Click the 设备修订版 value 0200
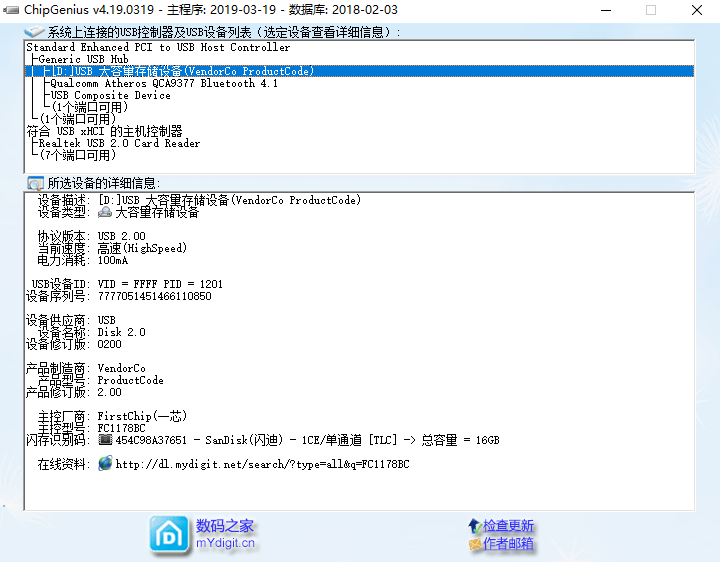The image size is (720, 562). (x=109, y=344)
